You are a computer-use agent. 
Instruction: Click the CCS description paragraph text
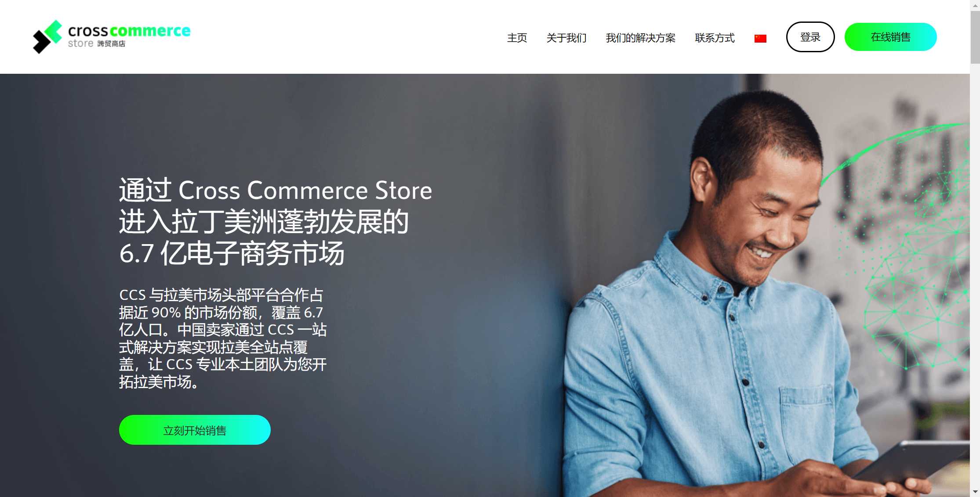click(x=223, y=338)
